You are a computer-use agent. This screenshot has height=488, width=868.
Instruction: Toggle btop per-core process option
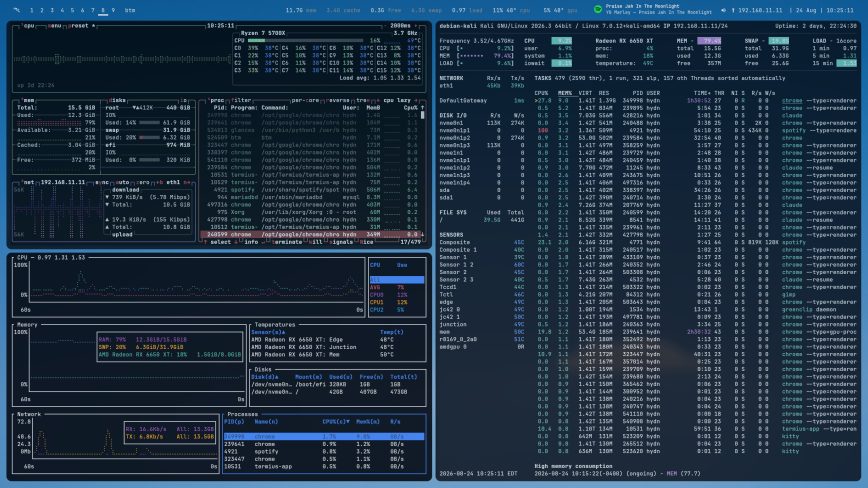[x=304, y=100]
